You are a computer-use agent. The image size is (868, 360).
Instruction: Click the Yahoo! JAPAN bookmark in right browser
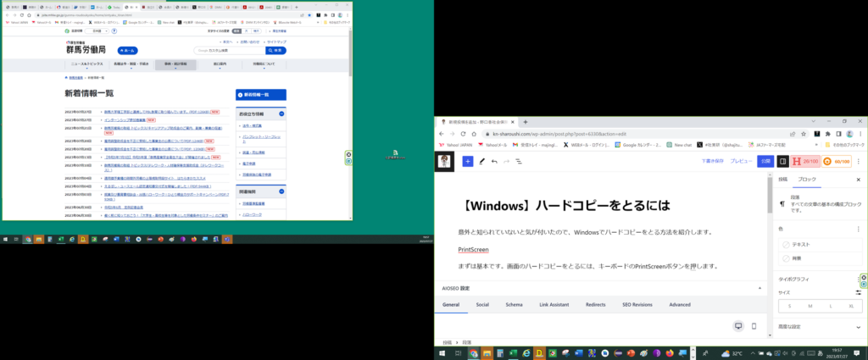[x=455, y=145]
